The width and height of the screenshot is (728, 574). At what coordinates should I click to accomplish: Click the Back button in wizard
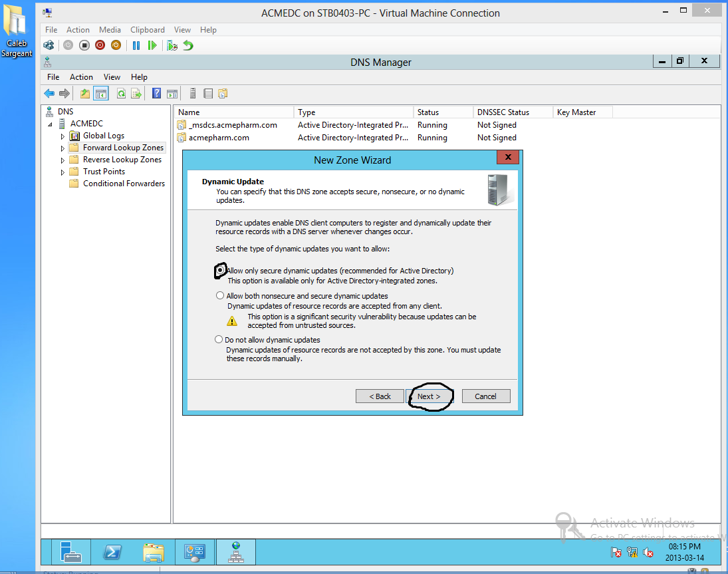point(380,396)
